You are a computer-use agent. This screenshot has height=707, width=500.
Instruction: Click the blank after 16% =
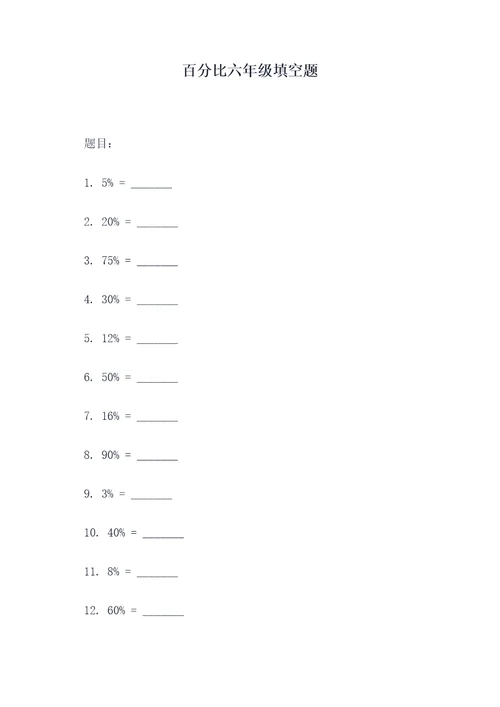(x=157, y=420)
